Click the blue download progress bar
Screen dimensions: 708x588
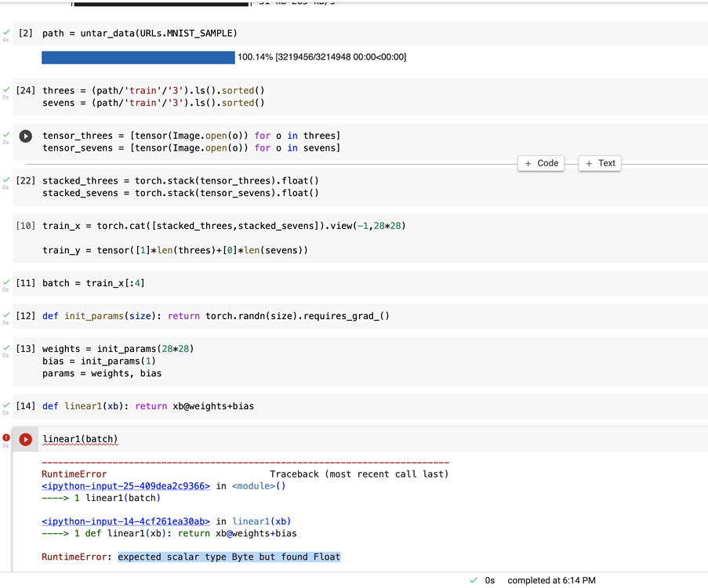click(138, 57)
